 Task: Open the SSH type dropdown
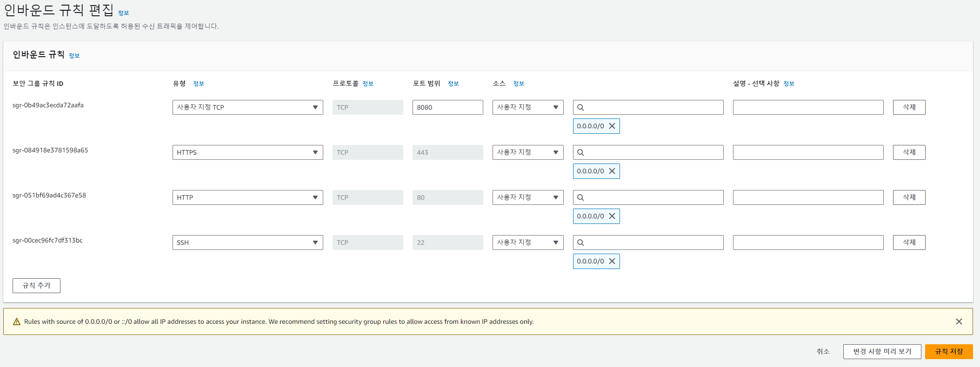[247, 242]
